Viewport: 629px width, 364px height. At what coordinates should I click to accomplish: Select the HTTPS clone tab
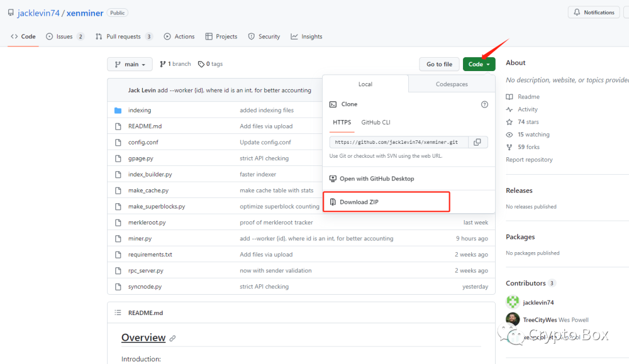342,122
